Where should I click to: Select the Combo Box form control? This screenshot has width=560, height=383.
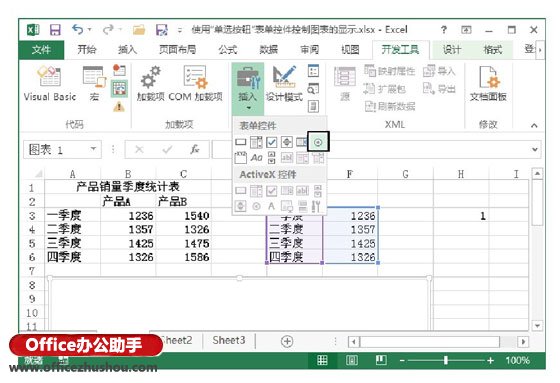pyautogui.click(x=256, y=142)
